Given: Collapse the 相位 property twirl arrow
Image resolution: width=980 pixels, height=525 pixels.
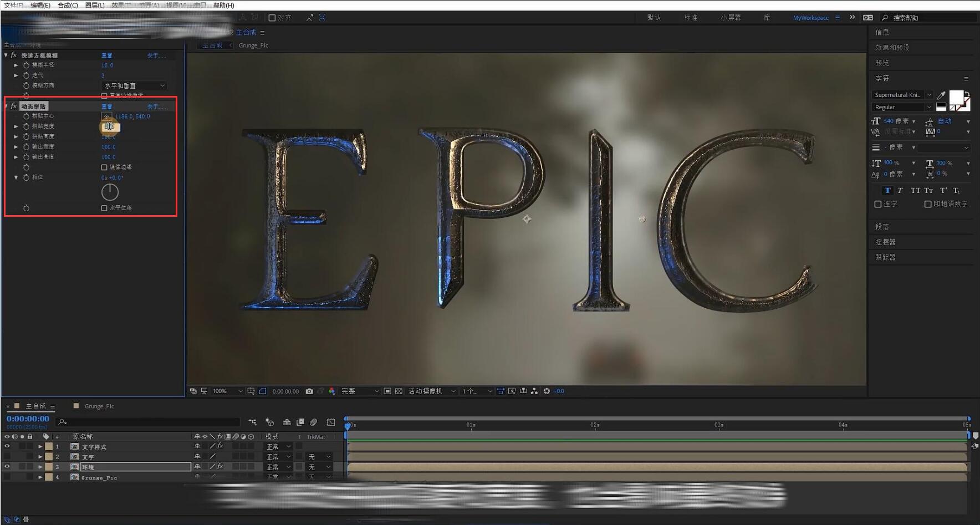Looking at the screenshot, I should [x=16, y=177].
